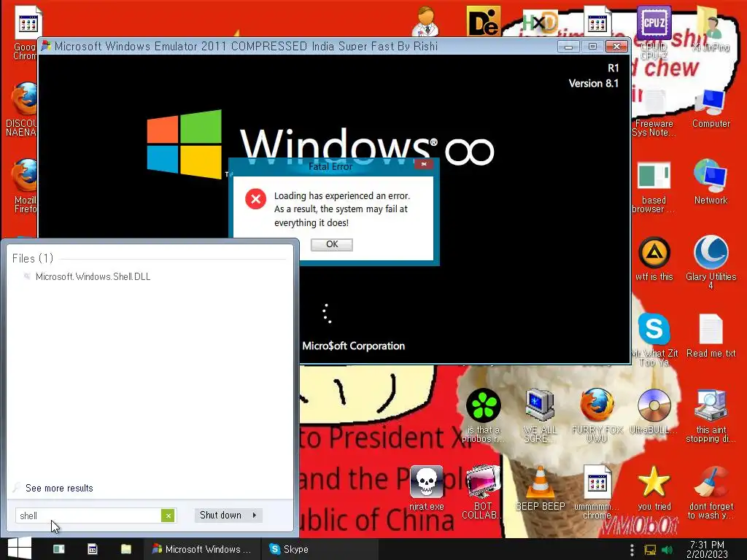Click the taskbar volume speaker icon
The height and width of the screenshot is (560, 747).
click(667, 550)
